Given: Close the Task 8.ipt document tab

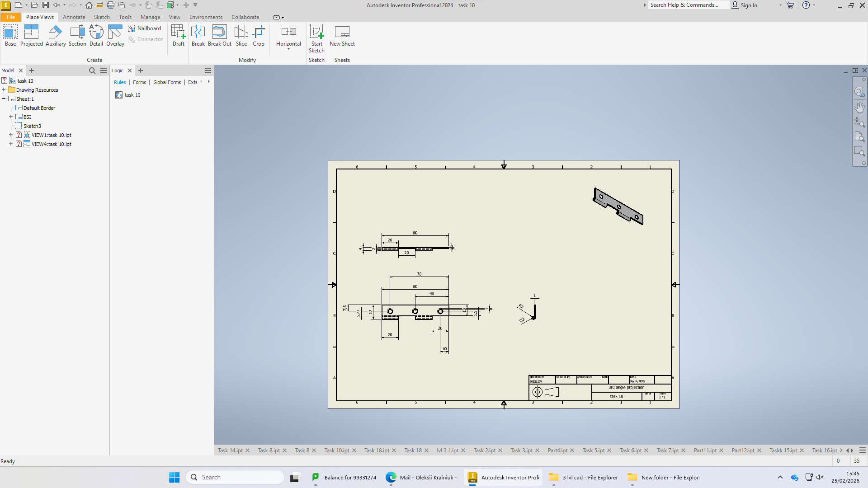Looking at the screenshot, I should 284,450.
